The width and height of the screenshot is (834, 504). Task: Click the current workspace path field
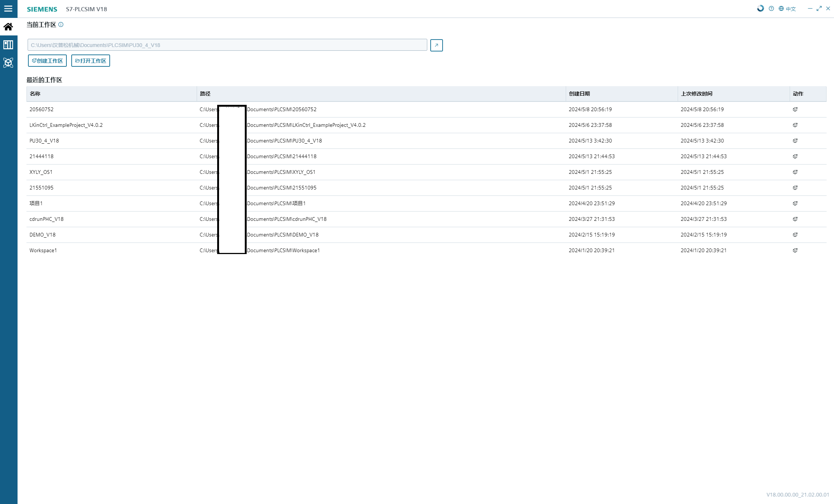point(227,45)
